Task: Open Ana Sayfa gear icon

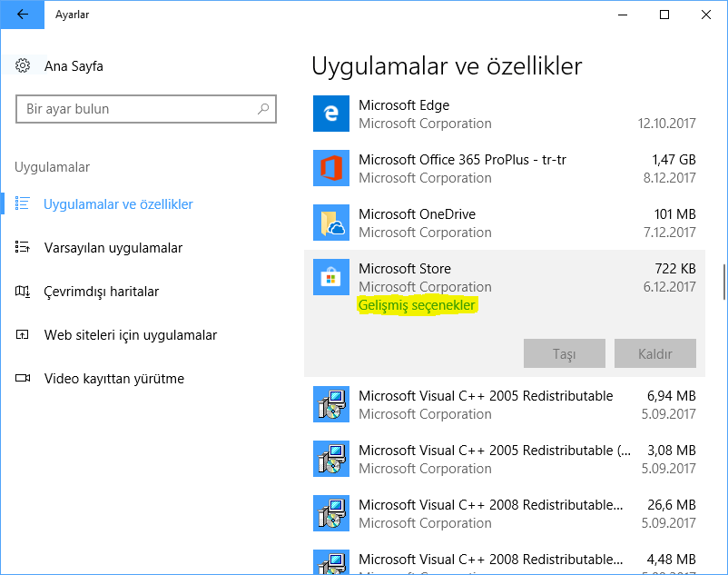Action: 23,65
